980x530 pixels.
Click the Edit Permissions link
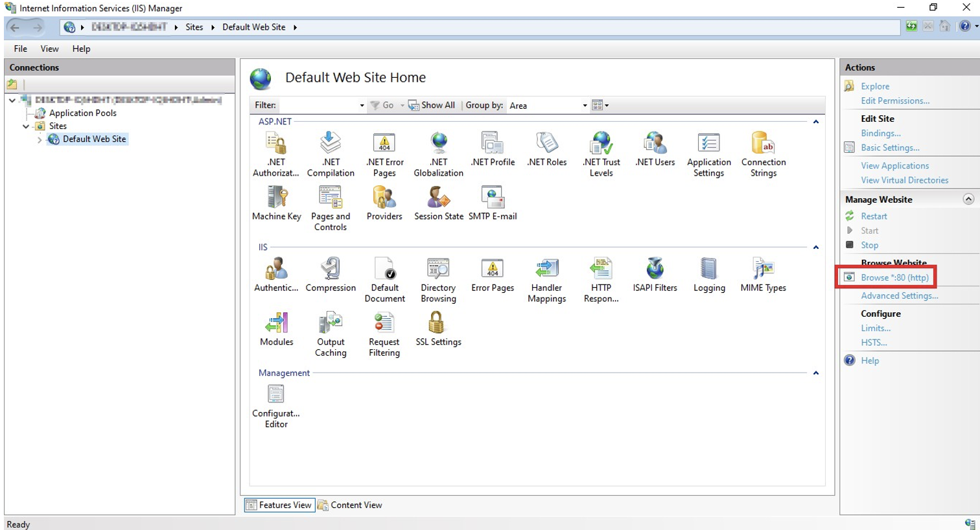click(895, 100)
